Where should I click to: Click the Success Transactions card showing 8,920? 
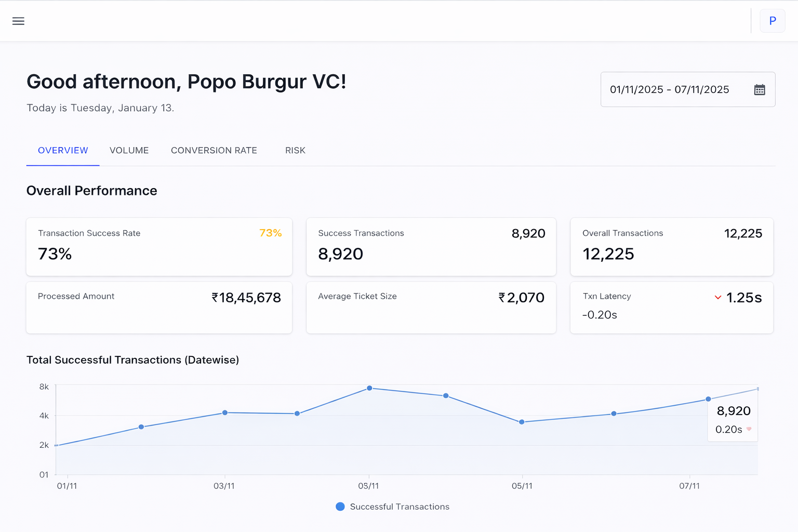coord(431,247)
